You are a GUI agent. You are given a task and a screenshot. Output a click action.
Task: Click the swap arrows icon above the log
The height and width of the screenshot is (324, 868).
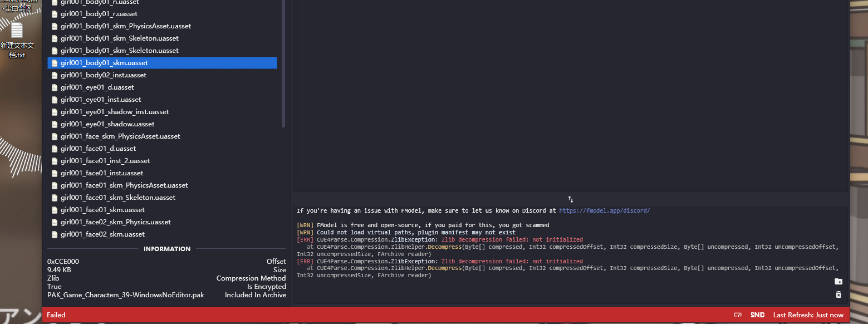coord(571,199)
